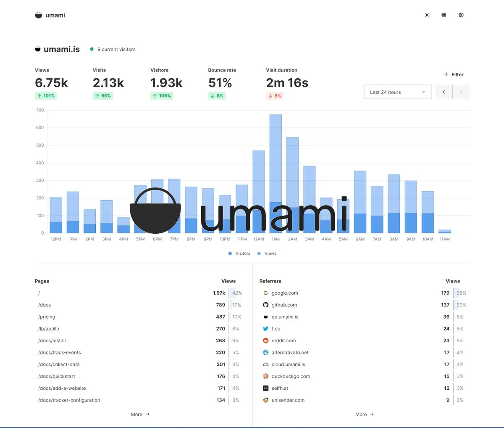
Task: Filter by eu.umami.is referrer
Action: point(285,317)
